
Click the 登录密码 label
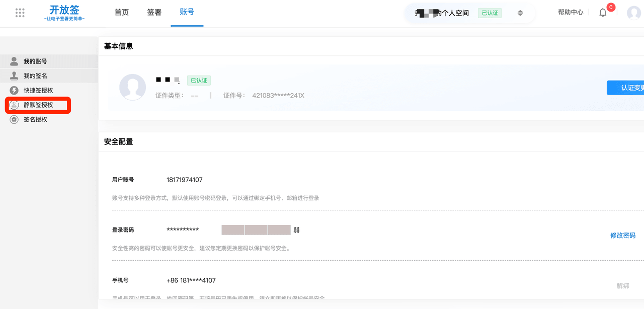coord(123,230)
